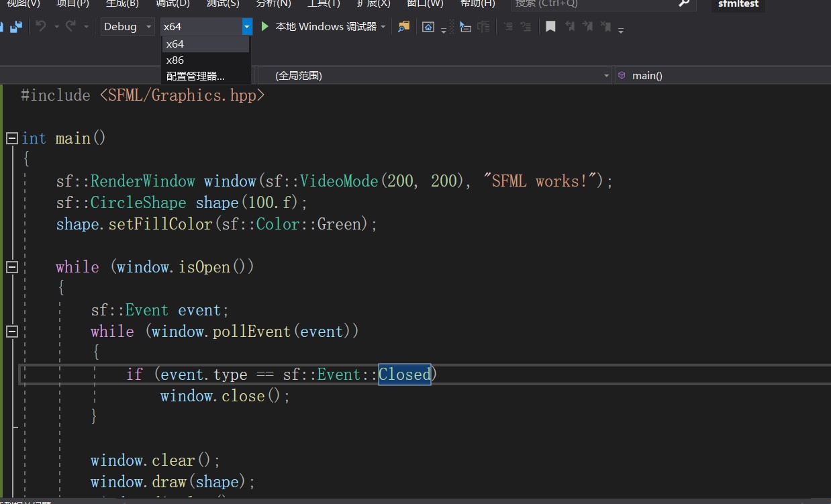Open the Find in Files folder icon
The height and width of the screenshot is (504, 831).
tap(403, 27)
